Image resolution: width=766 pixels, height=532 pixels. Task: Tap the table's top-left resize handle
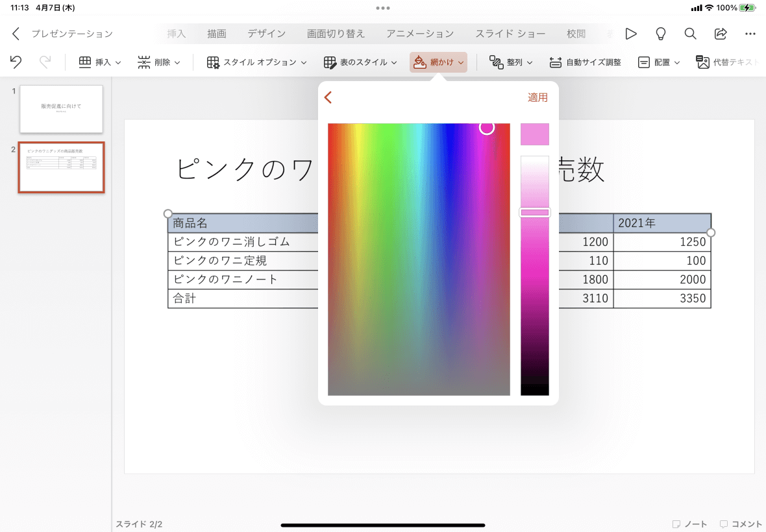167,214
